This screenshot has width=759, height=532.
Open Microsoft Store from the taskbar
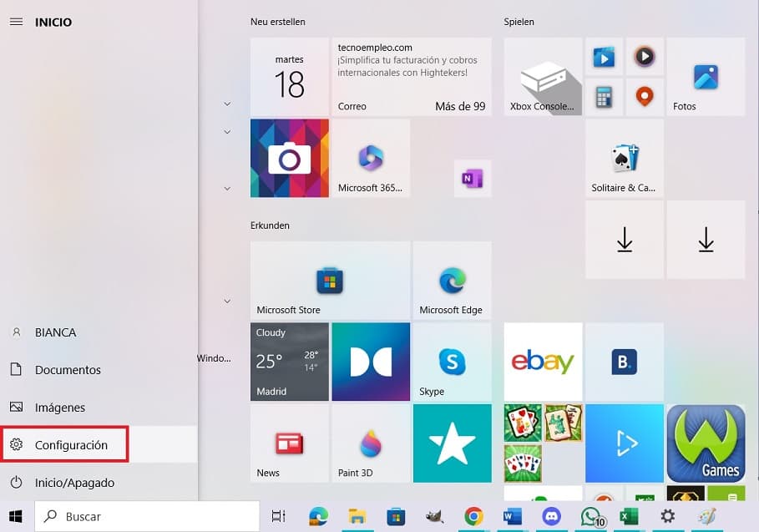(396, 516)
